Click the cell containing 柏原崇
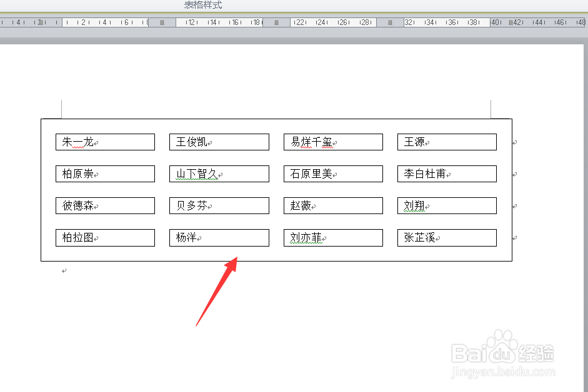The image size is (588, 392). pyautogui.click(x=105, y=174)
